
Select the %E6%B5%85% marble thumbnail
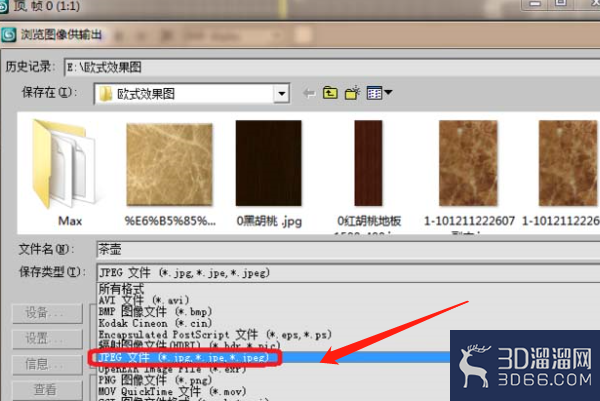point(169,165)
